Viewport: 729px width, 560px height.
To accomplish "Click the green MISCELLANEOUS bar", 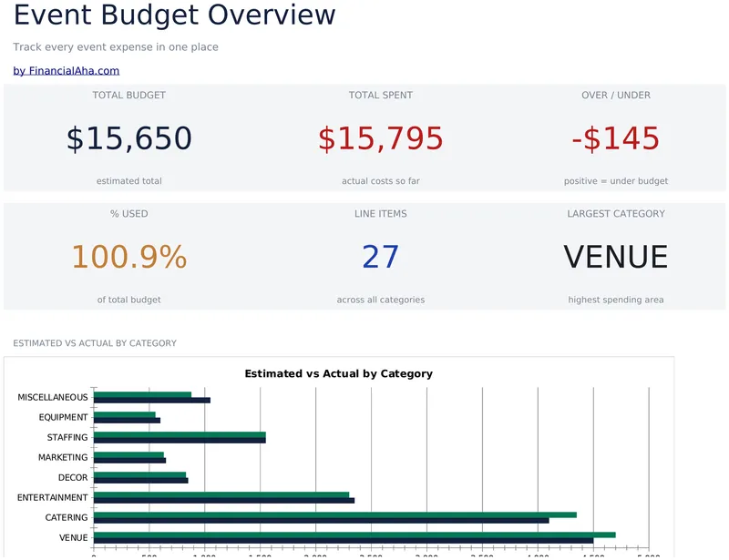I will click(x=143, y=394).
